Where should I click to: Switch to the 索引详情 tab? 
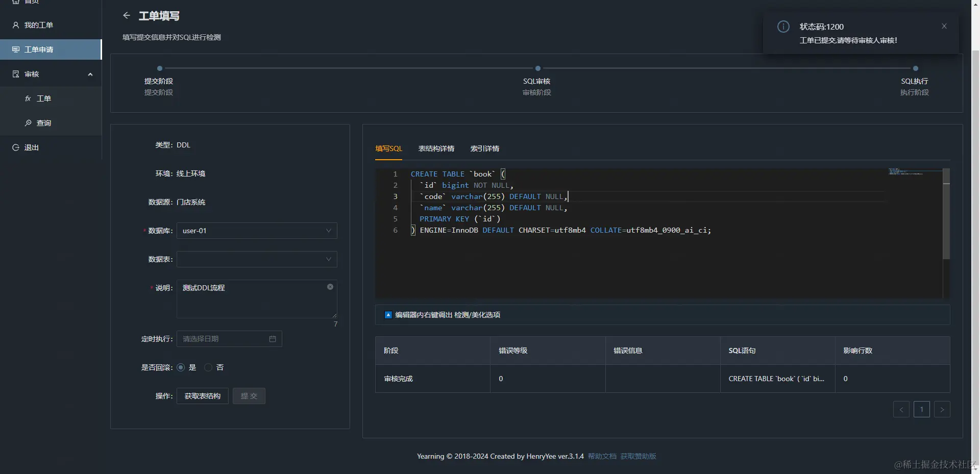(485, 148)
